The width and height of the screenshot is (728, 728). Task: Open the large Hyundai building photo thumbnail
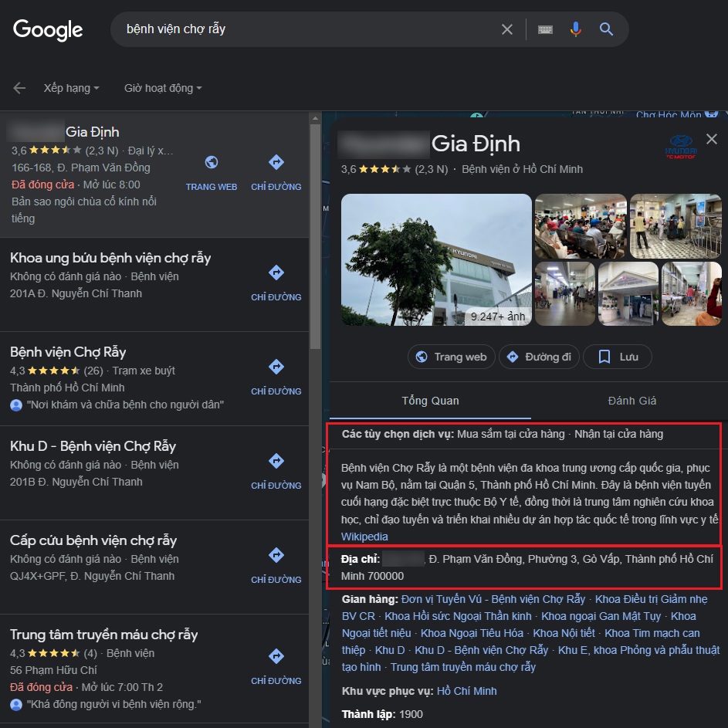[x=436, y=259]
